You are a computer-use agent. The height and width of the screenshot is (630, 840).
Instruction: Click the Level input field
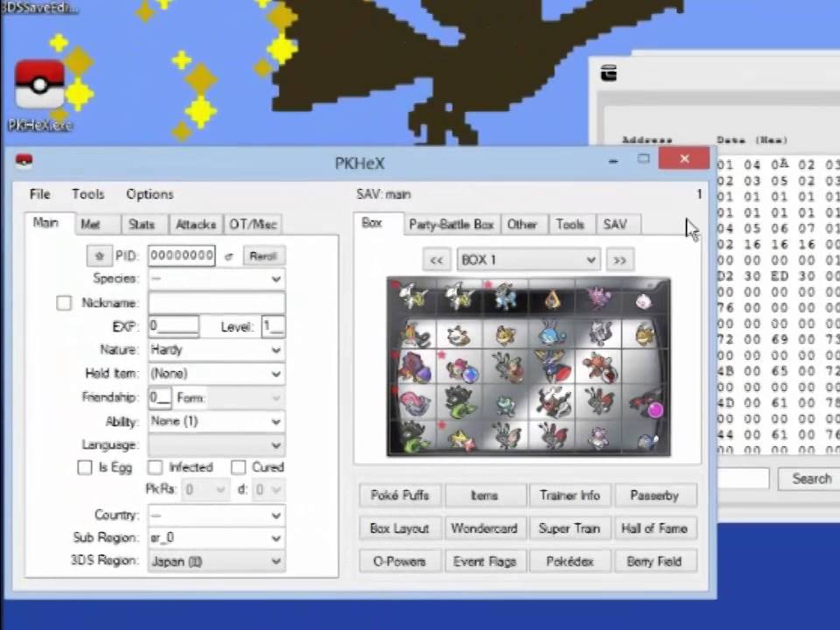273,326
